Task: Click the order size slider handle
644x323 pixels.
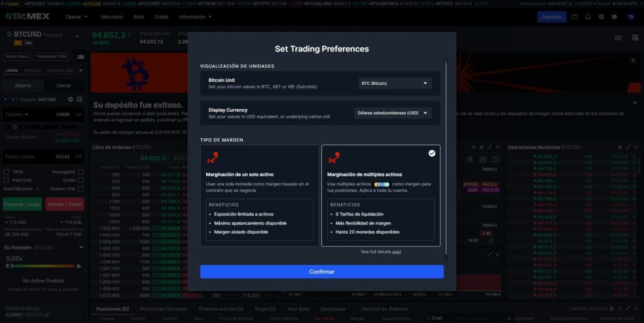Action: (x=14, y=128)
